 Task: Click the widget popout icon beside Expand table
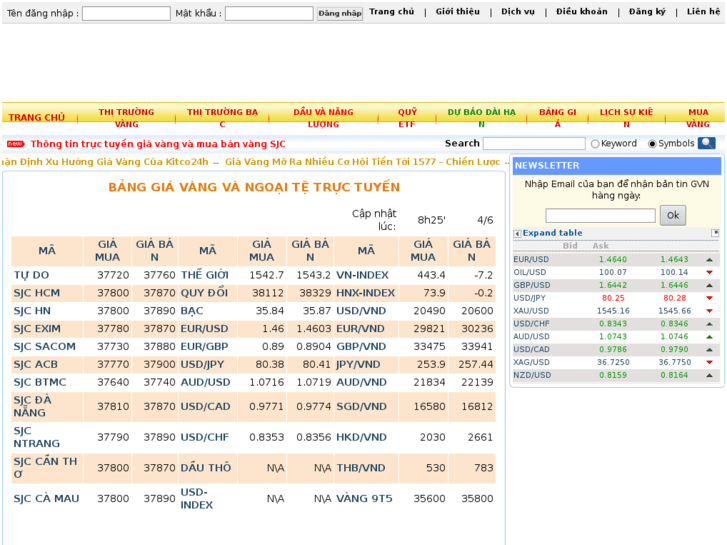click(x=715, y=233)
